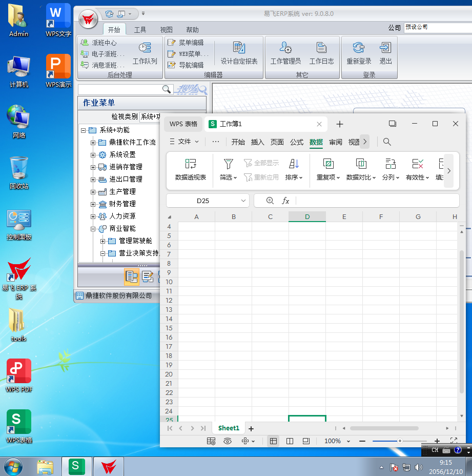Toggle the eye protection mode icon in status bar
Screen dimensions: 472x476
(228, 441)
